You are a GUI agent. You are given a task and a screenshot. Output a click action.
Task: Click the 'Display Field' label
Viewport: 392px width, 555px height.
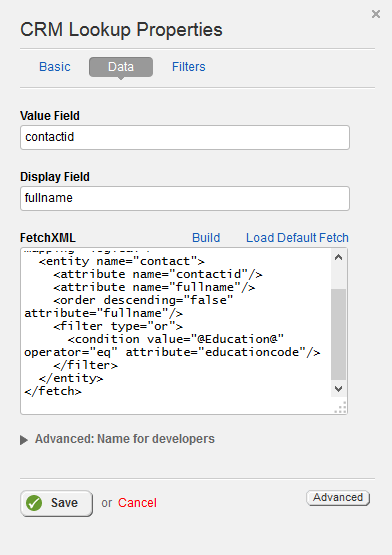click(55, 177)
